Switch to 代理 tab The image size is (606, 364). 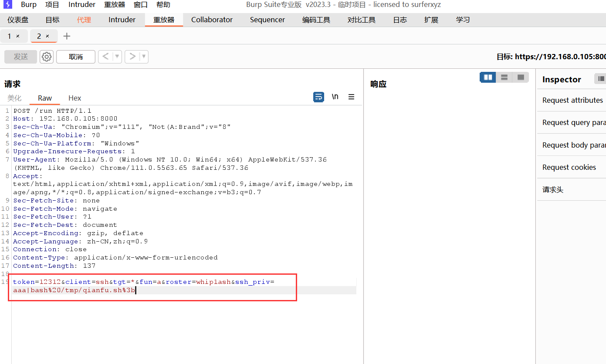(84, 20)
